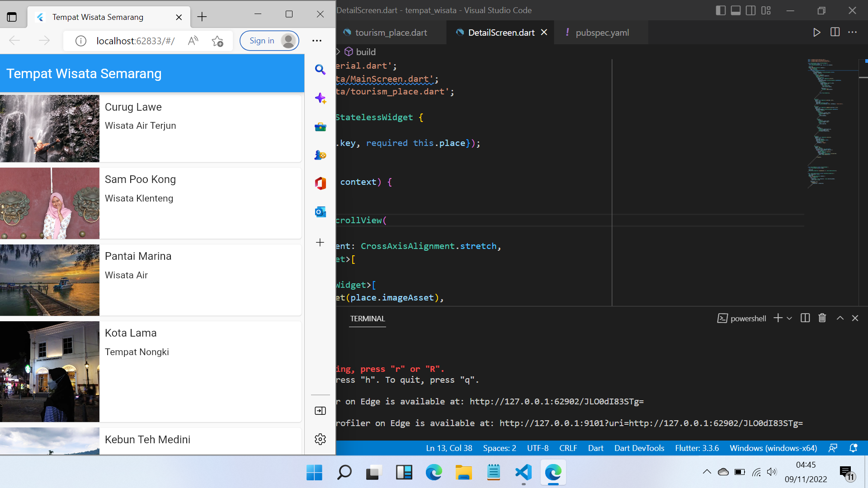Open the Outlook icon in Edge sidebar
Viewport: 868px width, 488px height.
point(320,212)
